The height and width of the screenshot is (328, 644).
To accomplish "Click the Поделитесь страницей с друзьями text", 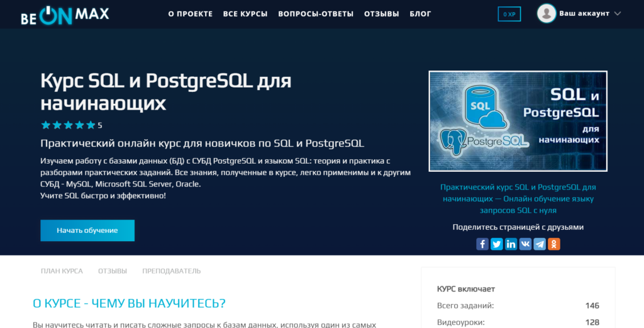I will [x=518, y=227].
